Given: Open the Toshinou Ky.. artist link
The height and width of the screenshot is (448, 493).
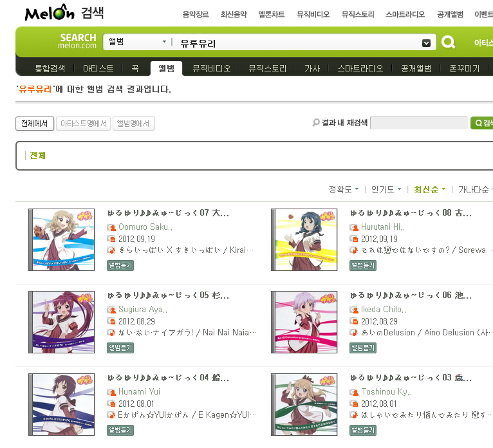Looking at the screenshot, I should point(386,392).
